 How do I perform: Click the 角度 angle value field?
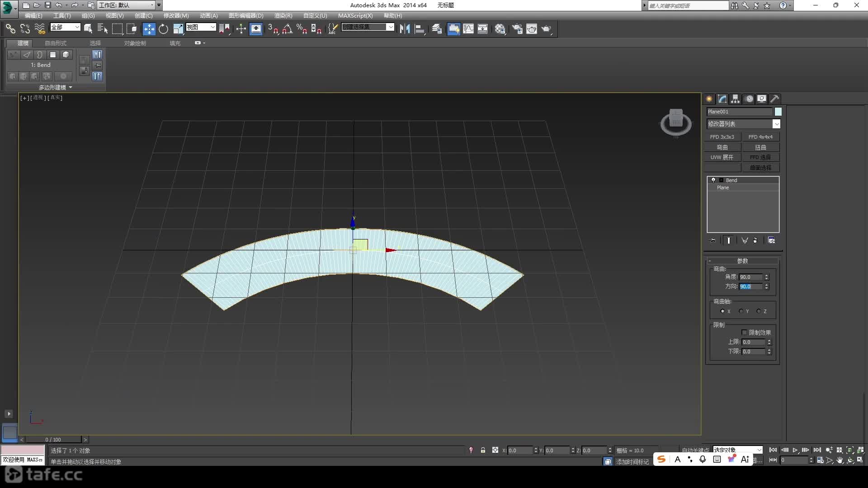[751, 277]
